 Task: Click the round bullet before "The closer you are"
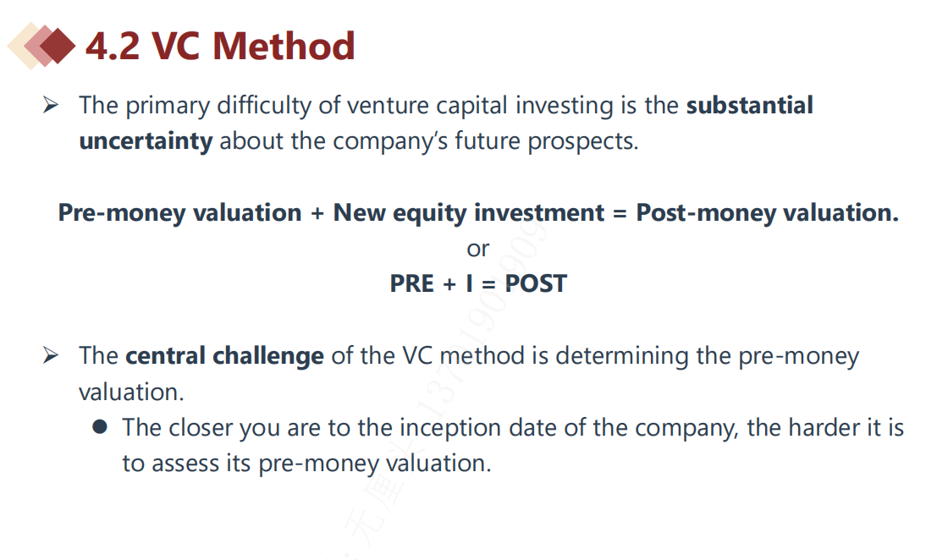pyautogui.click(x=101, y=427)
